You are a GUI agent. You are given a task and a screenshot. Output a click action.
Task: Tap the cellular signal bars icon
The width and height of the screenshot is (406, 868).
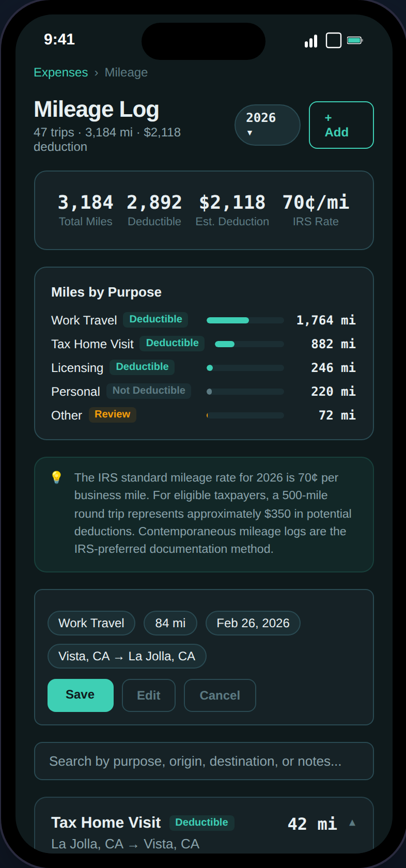[310, 40]
